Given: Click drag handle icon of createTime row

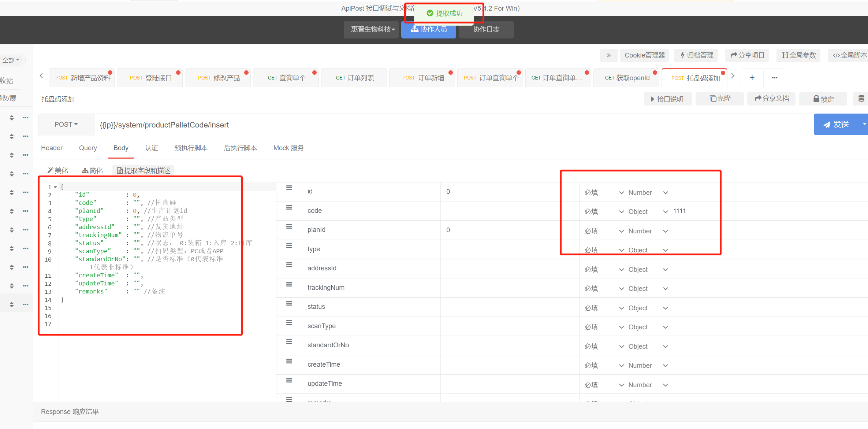Looking at the screenshot, I should 289,361.
